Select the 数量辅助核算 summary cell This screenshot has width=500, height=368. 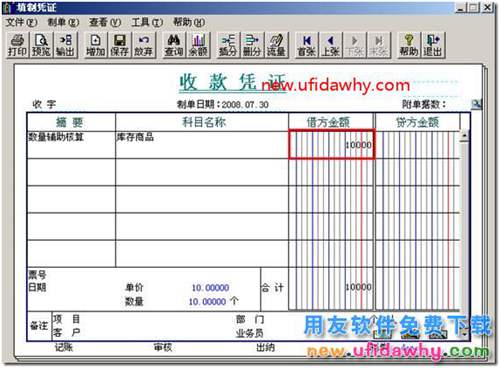pos(71,145)
